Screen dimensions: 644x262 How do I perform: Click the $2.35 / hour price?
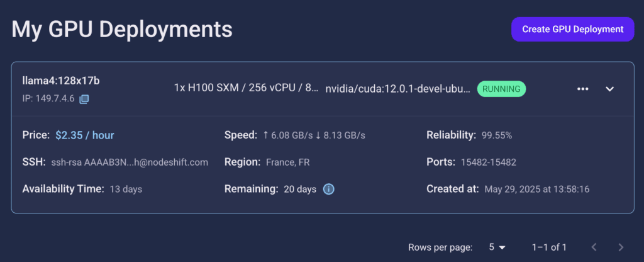click(85, 135)
